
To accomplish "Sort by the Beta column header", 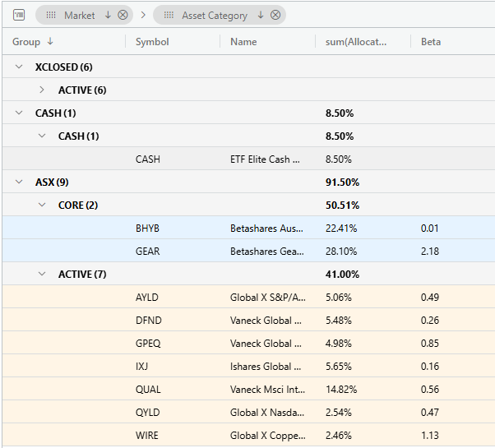I will point(431,42).
